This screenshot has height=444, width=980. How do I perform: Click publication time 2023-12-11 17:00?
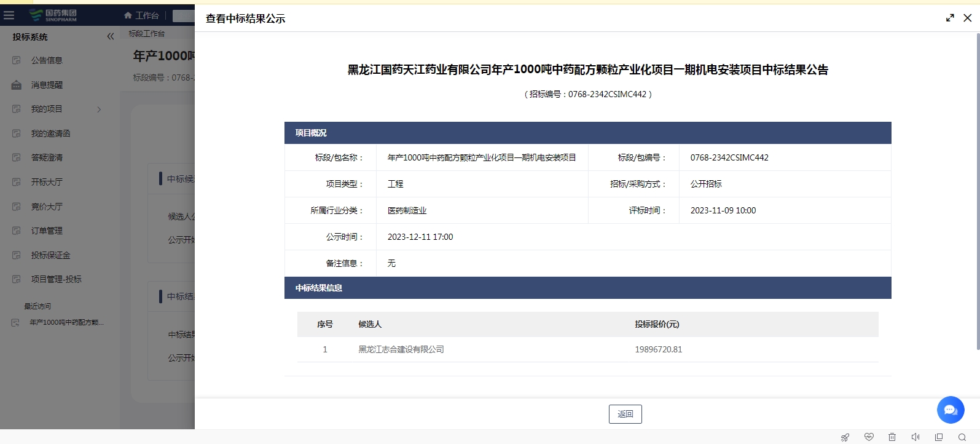(420, 237)
